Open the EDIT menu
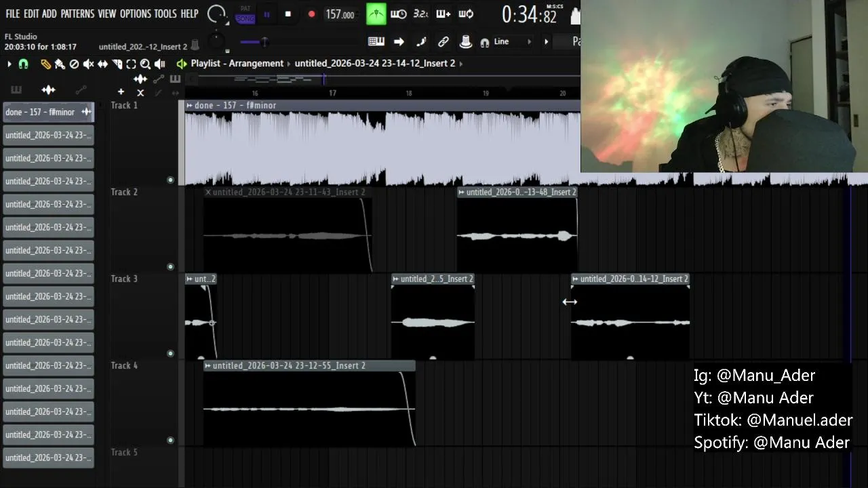 click(31, 14)
